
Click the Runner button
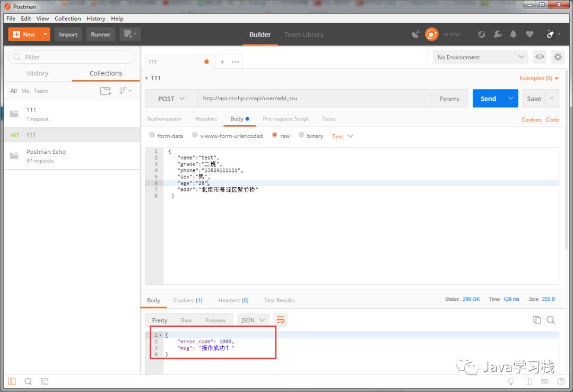point(100,34)
